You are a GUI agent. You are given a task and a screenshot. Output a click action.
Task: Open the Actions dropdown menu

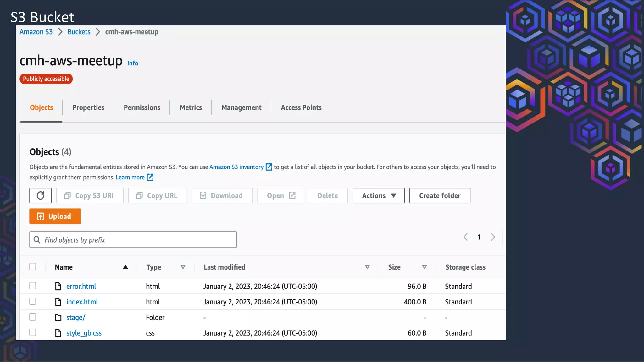[378, 195]
